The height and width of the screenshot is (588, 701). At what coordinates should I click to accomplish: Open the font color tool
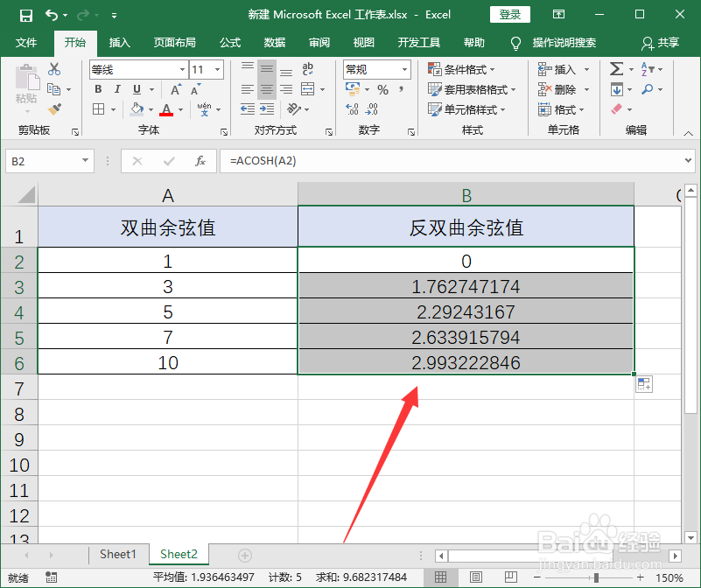click(168, 108)
